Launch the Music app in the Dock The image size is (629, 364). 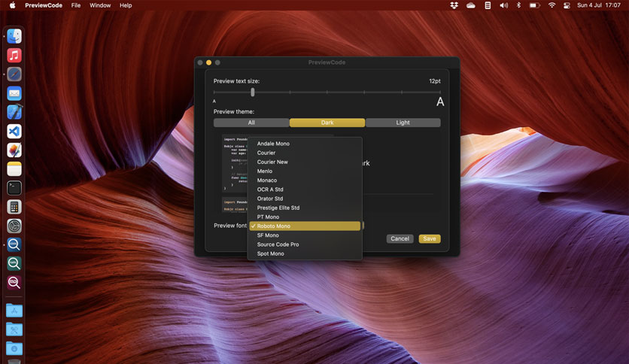point(14,56)
